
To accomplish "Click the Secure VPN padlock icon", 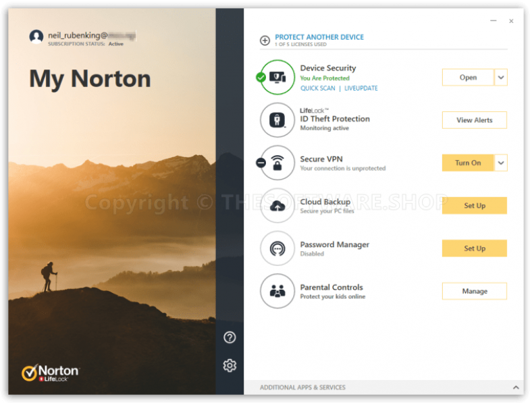I will [277, 163].
